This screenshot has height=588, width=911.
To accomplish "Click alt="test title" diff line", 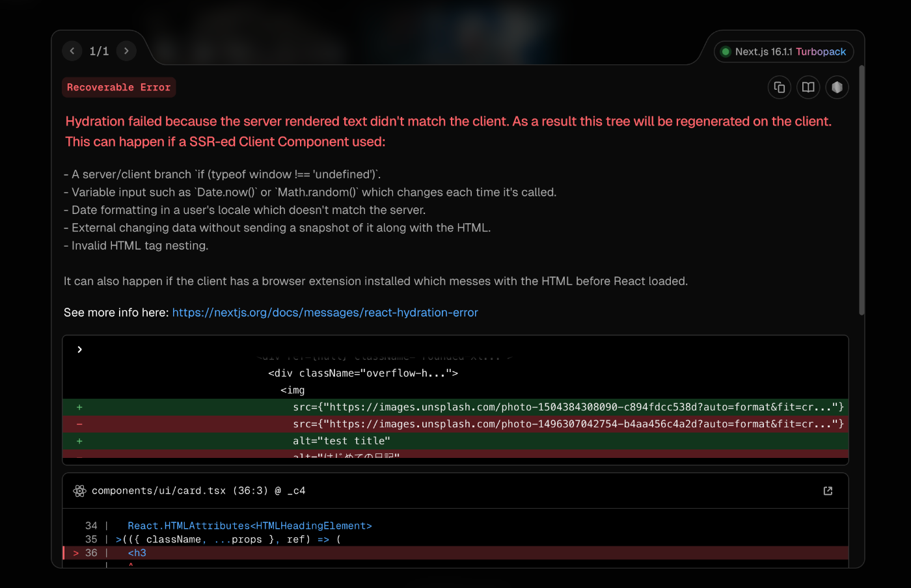I will click(455, 441).
